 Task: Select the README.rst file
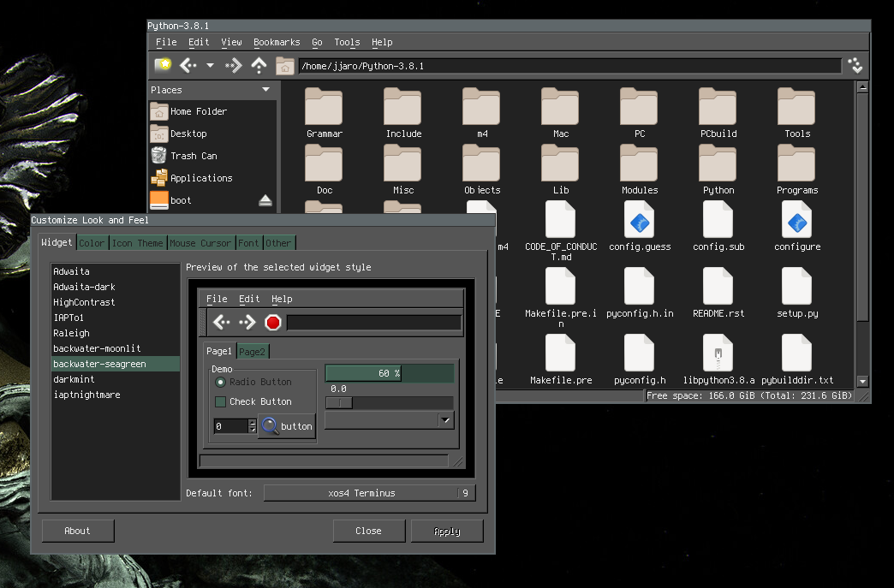(x=718, y=293)
